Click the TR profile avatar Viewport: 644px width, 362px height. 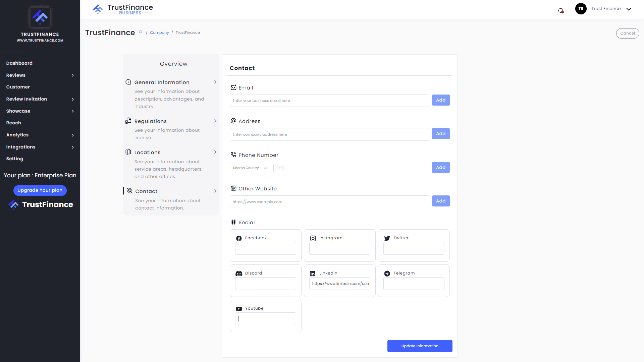(581, 9)
